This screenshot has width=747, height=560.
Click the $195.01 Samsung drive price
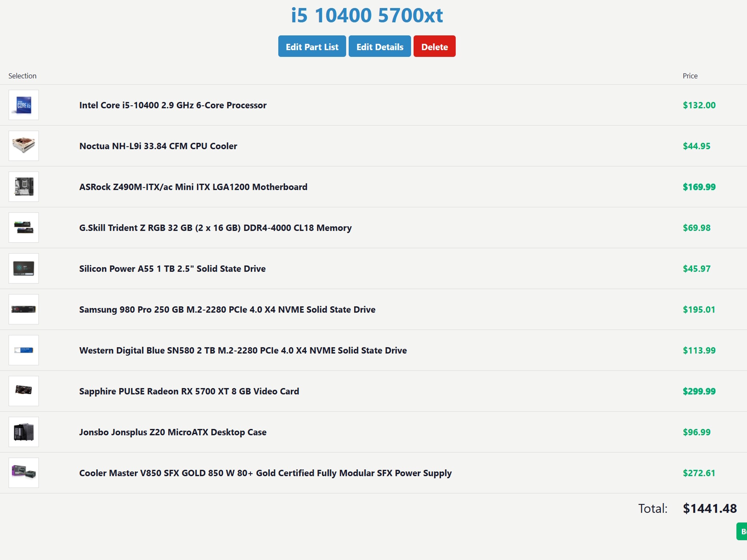[x=699, y=310]
